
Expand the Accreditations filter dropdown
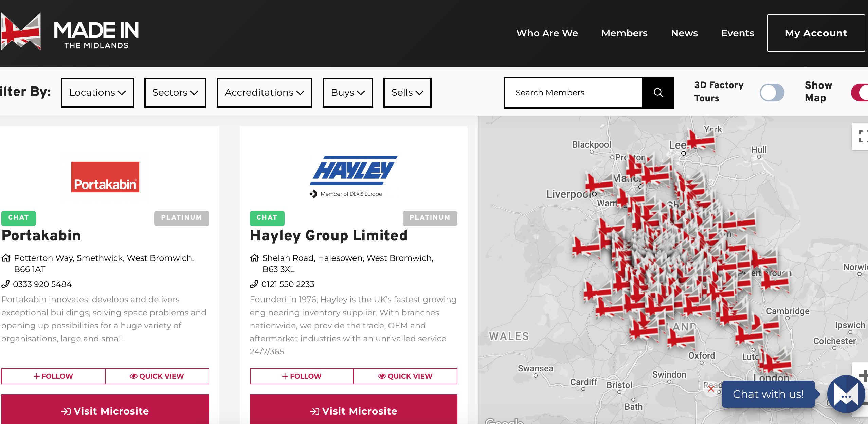click(264, 93)
